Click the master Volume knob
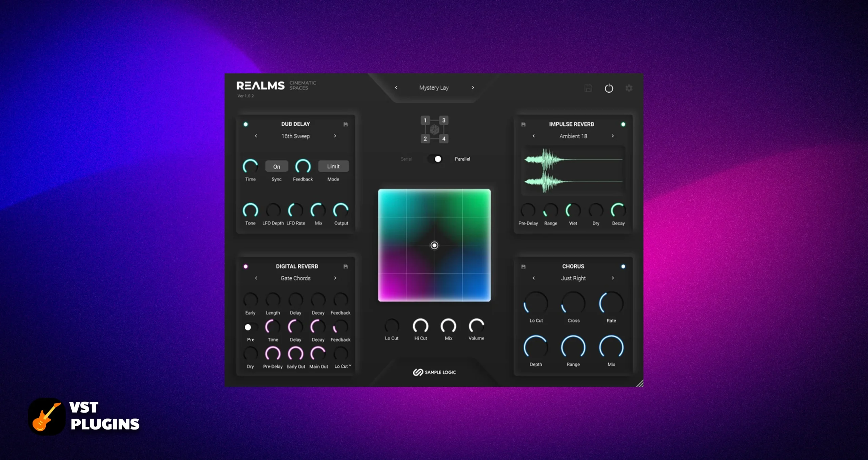 click(x=476, y=326)
